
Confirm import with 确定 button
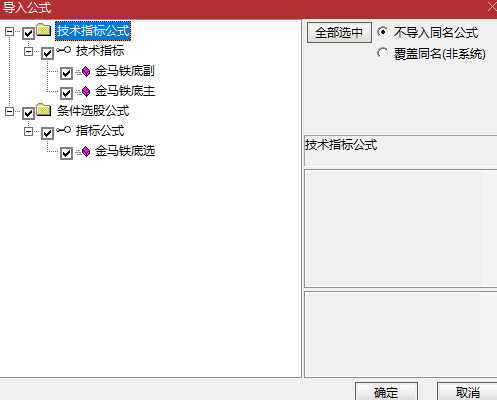(386, 392)
